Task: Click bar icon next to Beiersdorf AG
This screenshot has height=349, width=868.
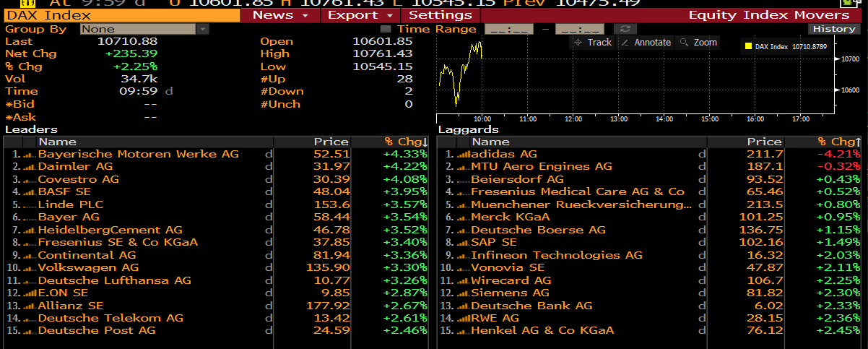Action: click(464, 180)
